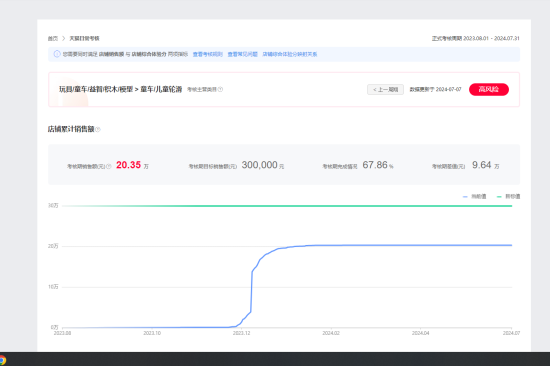Click the green target line in the chart
Image resolution: width=550 pixels, height=366 pixels.
point(287,206)
